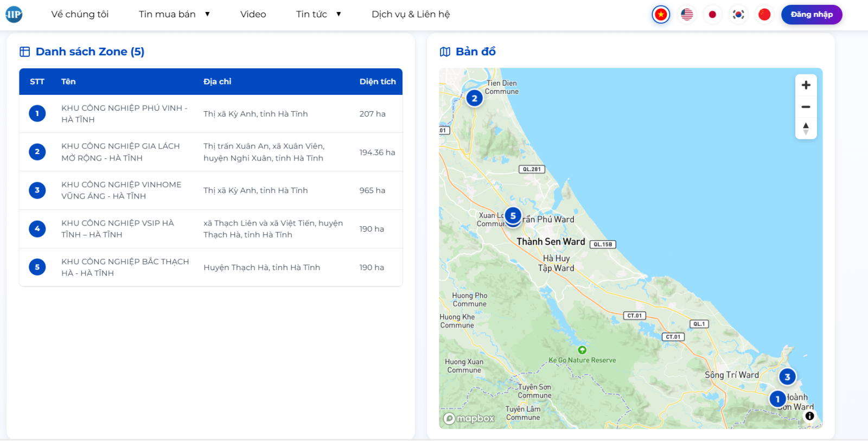Click map marker number 5
Image resolution: width=868 pixels, height=441 pixels.
pos(513,216)
